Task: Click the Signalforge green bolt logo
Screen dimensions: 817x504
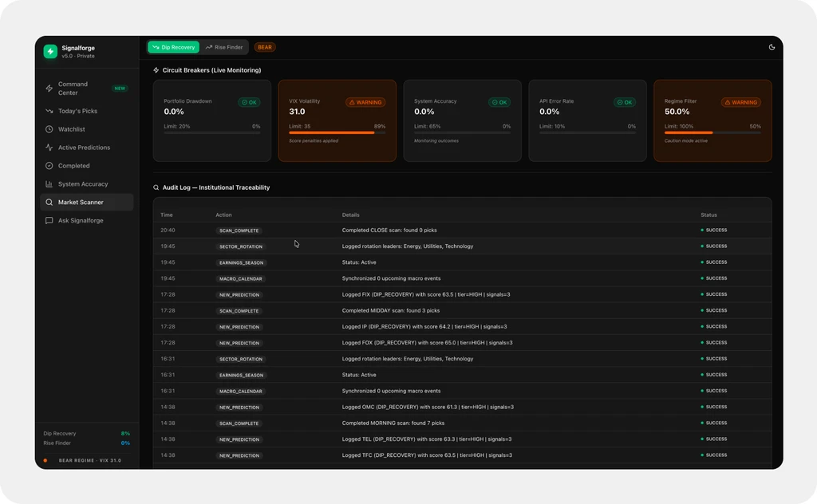Action: 50,52
